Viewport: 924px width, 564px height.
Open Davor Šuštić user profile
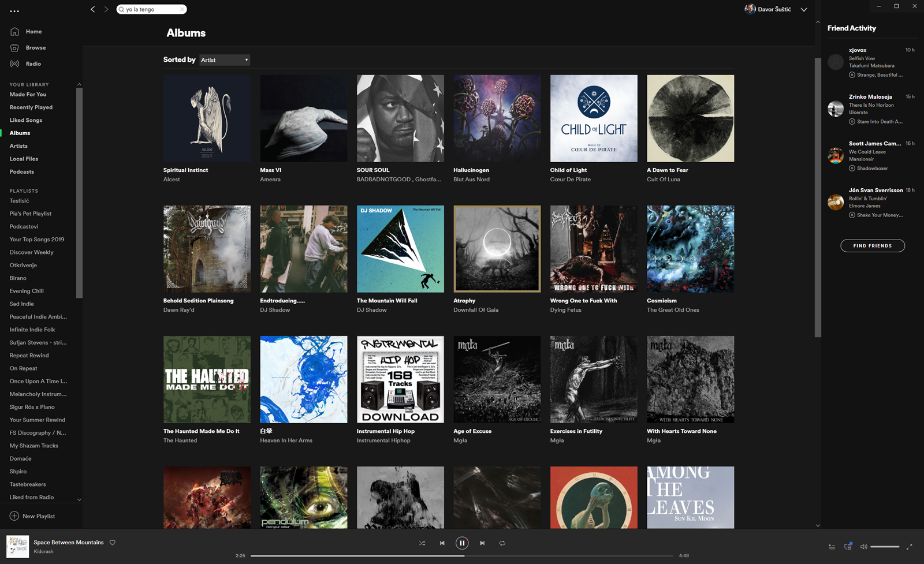point(774,9)
